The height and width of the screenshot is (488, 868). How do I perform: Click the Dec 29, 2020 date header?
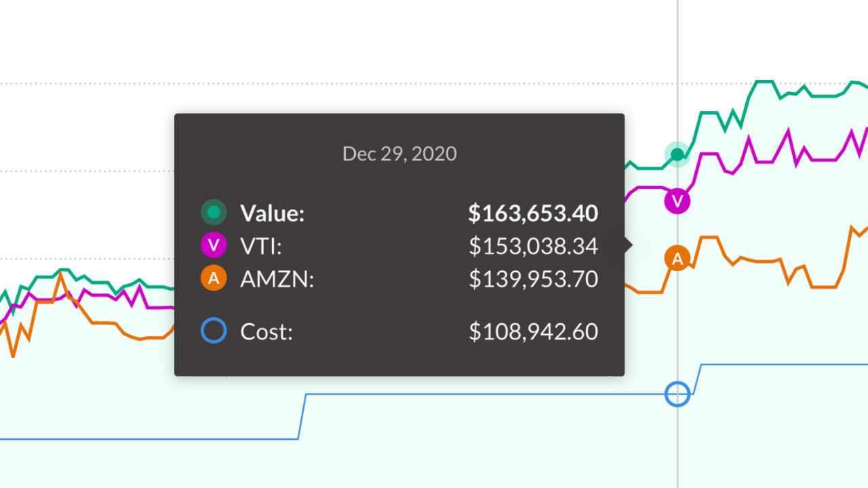click(x=399, y=153)
